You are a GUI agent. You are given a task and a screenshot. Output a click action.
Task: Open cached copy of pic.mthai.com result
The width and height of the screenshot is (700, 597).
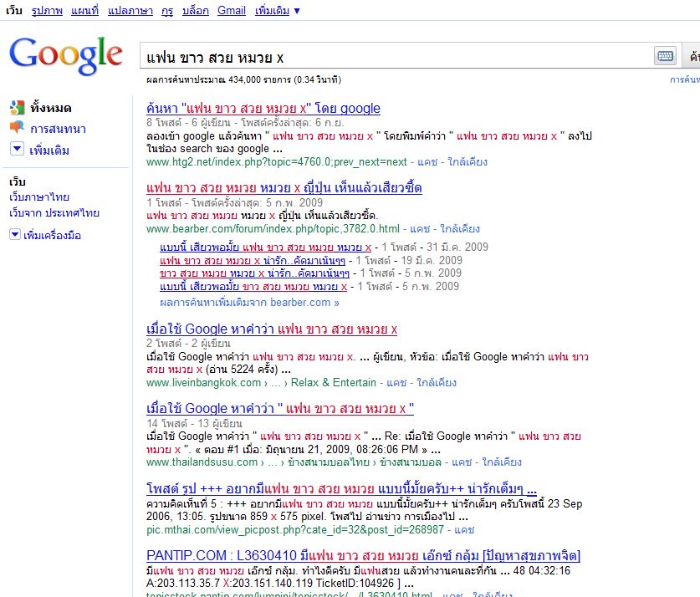click(x=464, y=530)
